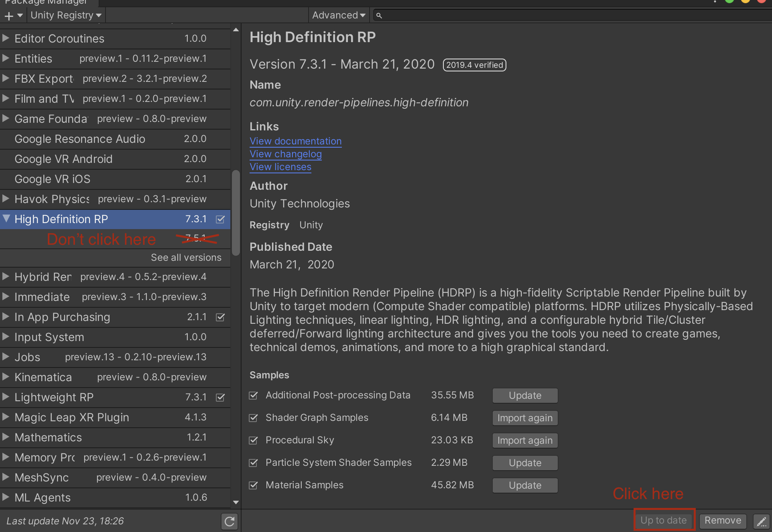Expand the Kinematica package
This screenshot has height=532, width=772.
pyautogui.click(x=6, y=377)
